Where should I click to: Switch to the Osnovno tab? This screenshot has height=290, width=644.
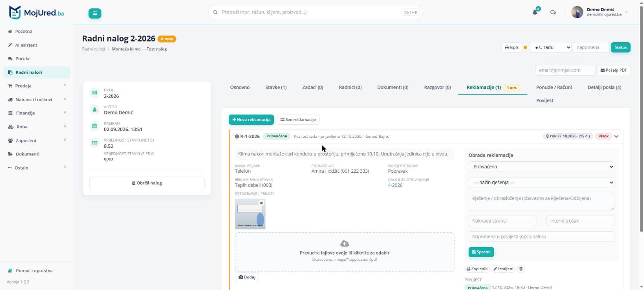[240, 87]
